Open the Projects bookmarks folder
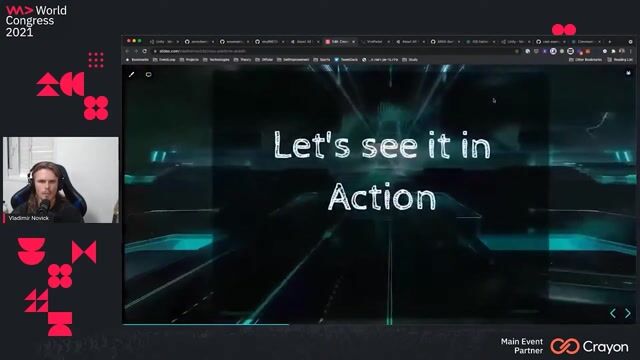Viewport: 640px width, 360px height. [189, 60]
